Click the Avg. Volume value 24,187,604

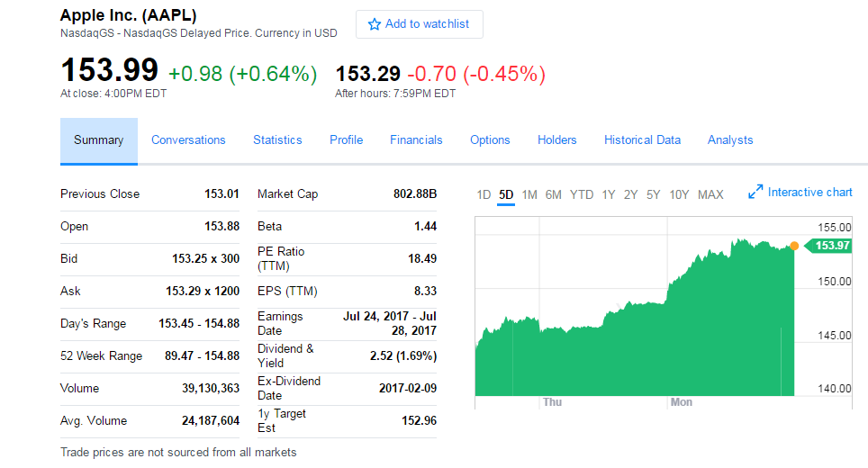tap(211, 421)
